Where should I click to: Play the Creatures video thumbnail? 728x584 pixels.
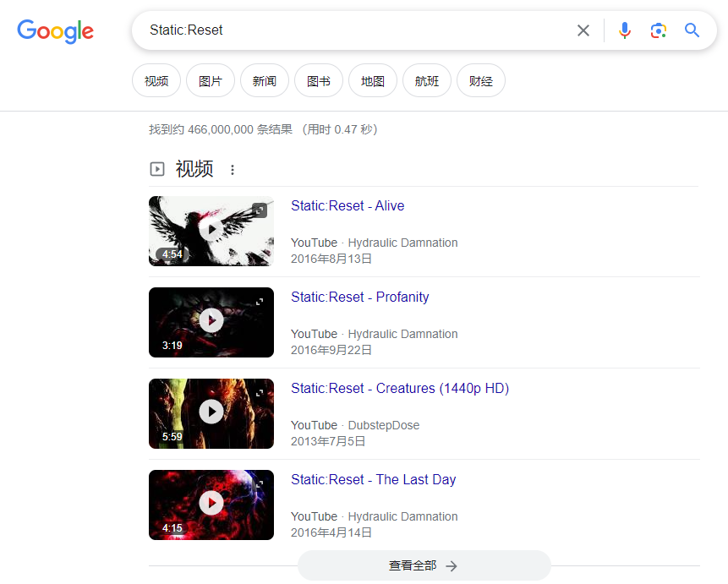click(211, 412)
